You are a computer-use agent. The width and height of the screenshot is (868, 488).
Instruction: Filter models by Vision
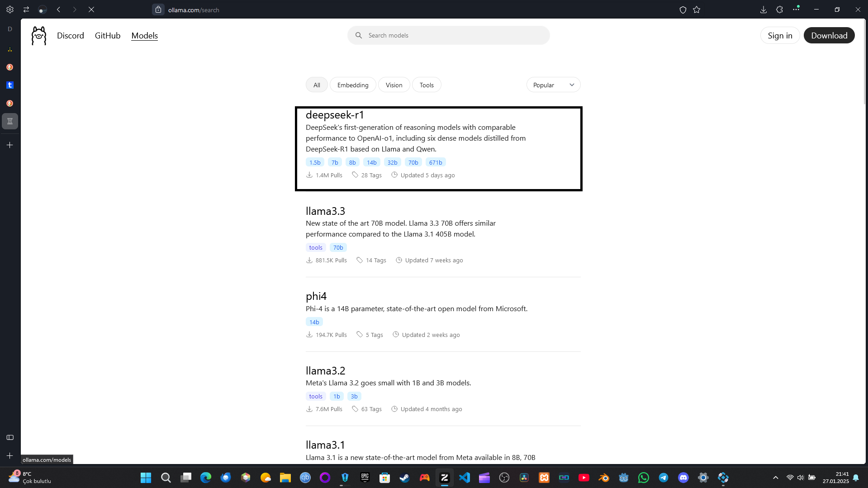click(x=394, y=85)
